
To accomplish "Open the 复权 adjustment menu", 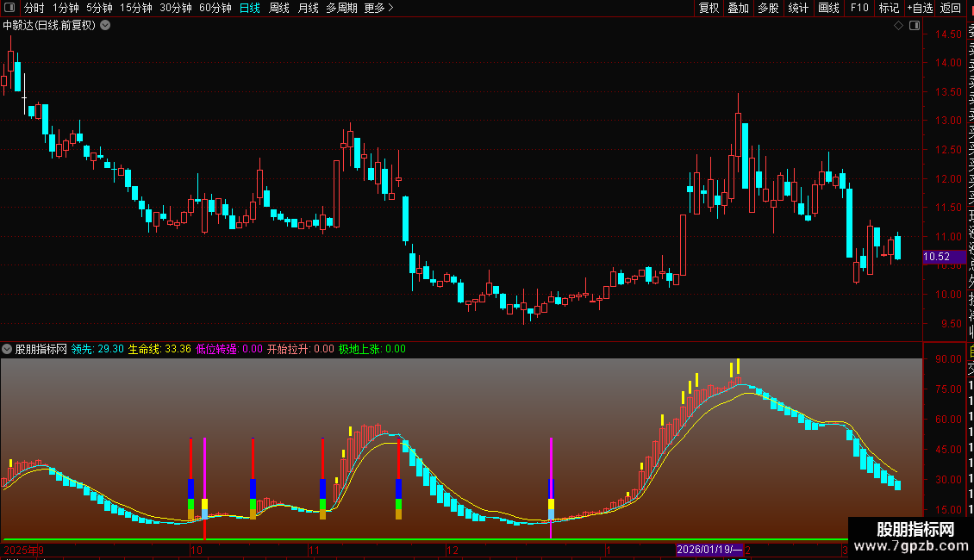I will click(709, 8).
